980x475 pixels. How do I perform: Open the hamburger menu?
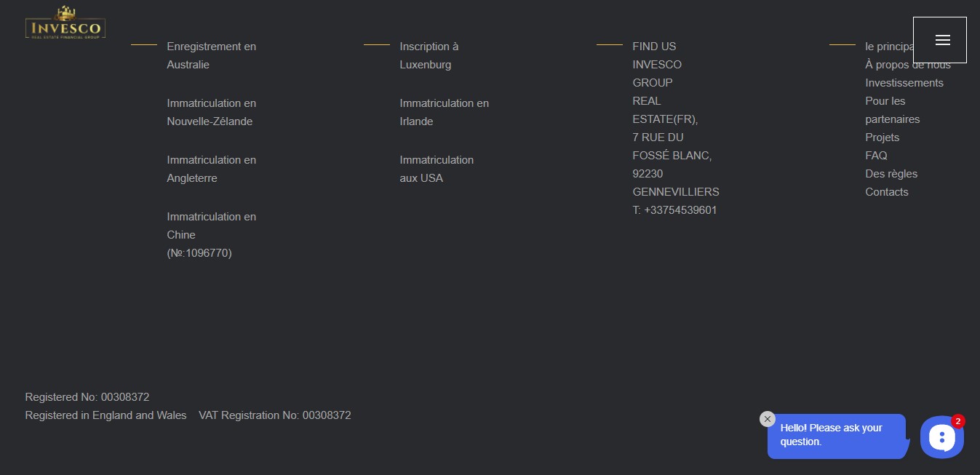tap(939, 40)
